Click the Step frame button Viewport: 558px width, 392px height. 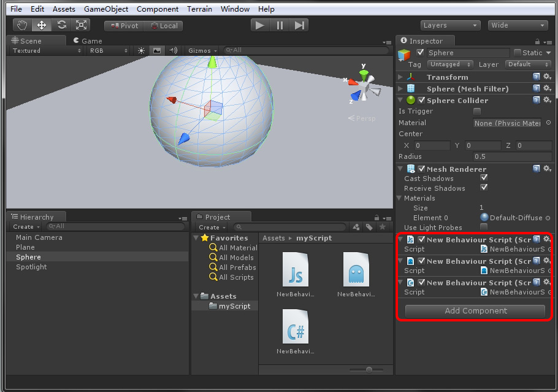[299, 25]
